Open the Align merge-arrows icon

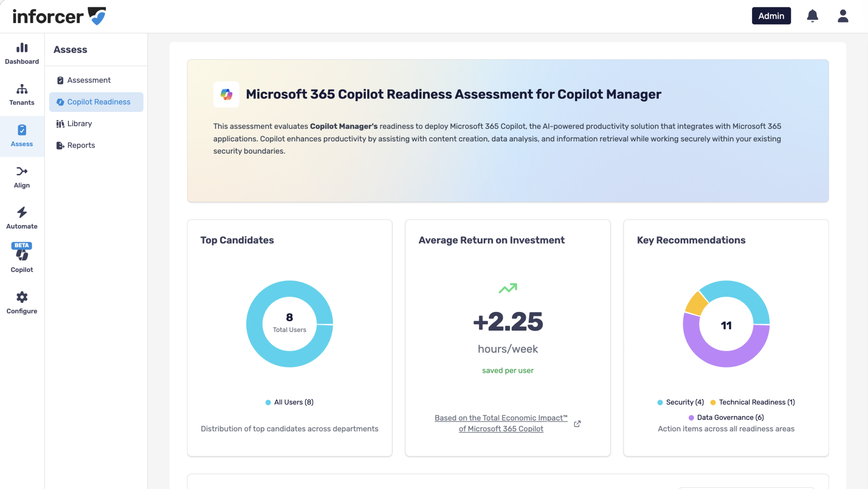pyautogui.click(x=22, y=171)
